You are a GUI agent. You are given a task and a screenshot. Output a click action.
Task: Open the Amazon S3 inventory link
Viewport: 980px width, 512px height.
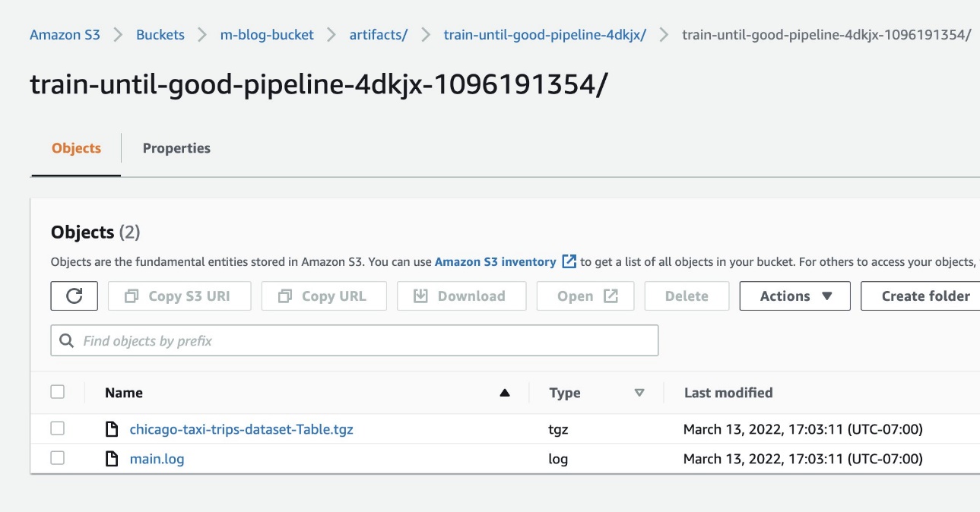pos(495,262)
